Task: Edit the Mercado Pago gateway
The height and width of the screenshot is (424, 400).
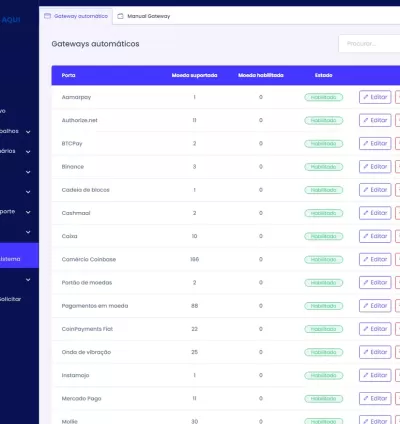Action: tap(375, 398)
